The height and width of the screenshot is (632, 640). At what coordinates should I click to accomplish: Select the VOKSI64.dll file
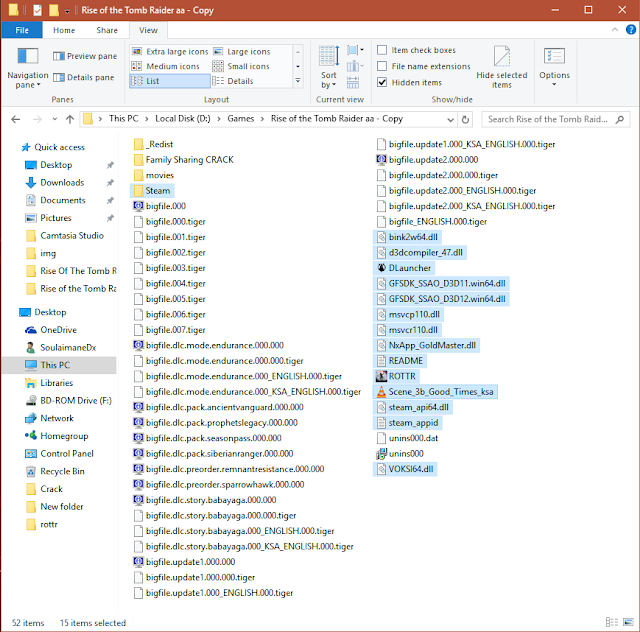point(405,469)
